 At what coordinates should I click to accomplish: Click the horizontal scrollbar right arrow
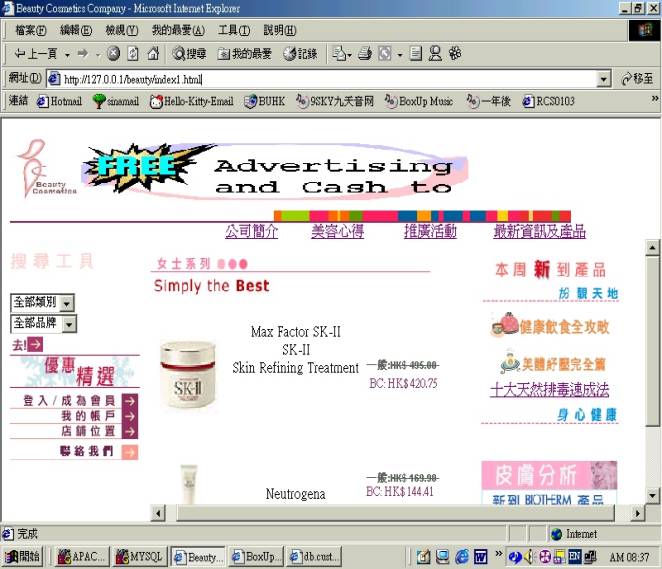pos(637,513)
